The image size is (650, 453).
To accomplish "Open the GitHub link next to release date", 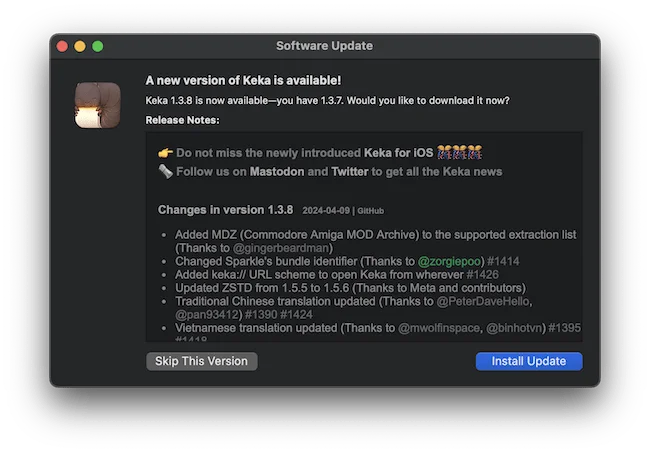I will (x=371, y=211).
